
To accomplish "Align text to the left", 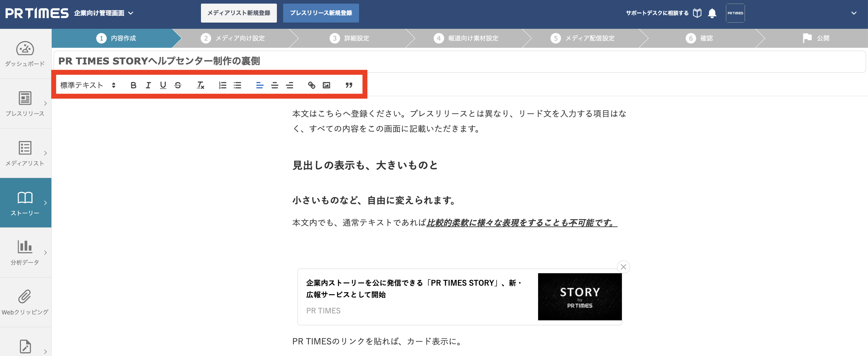I will (260, 85).
